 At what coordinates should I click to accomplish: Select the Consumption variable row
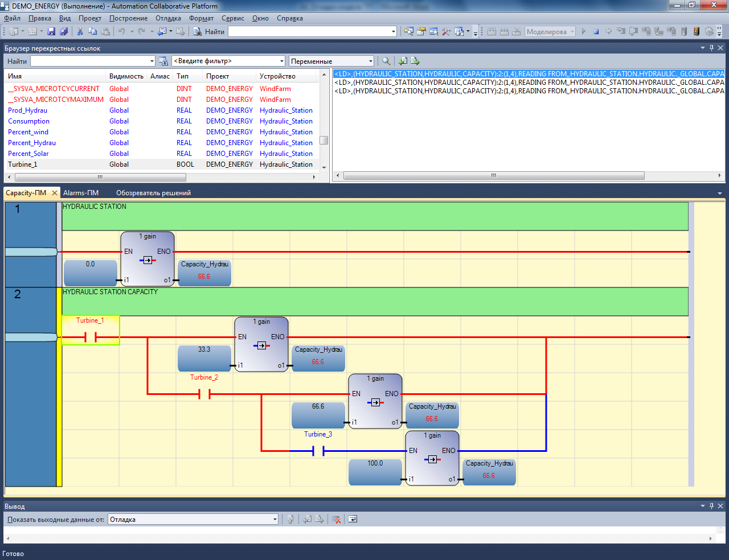tap(161, 121)
